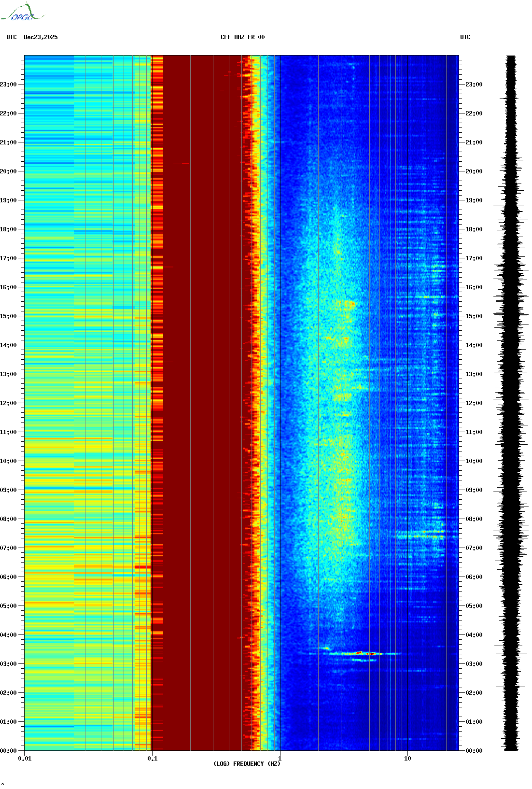Click the UTC label above the right axis
The width and height of the screenshot is (532, 789).
click(x=465, y=37)
